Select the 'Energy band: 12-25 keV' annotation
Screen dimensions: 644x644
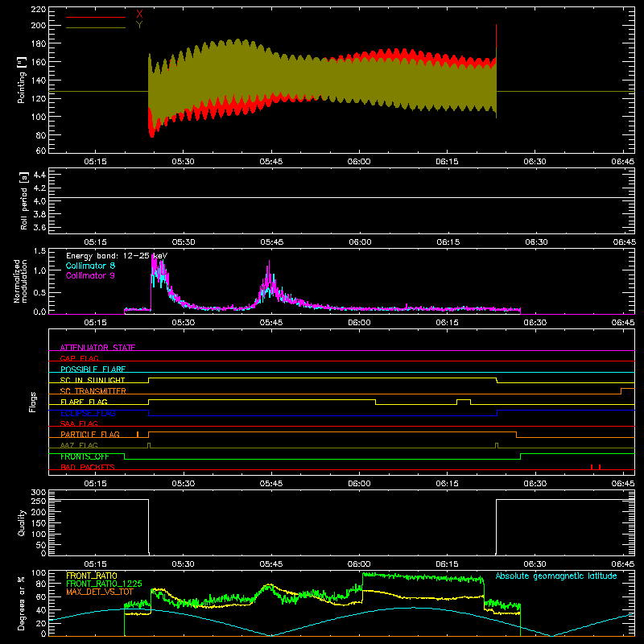[117, 256]
